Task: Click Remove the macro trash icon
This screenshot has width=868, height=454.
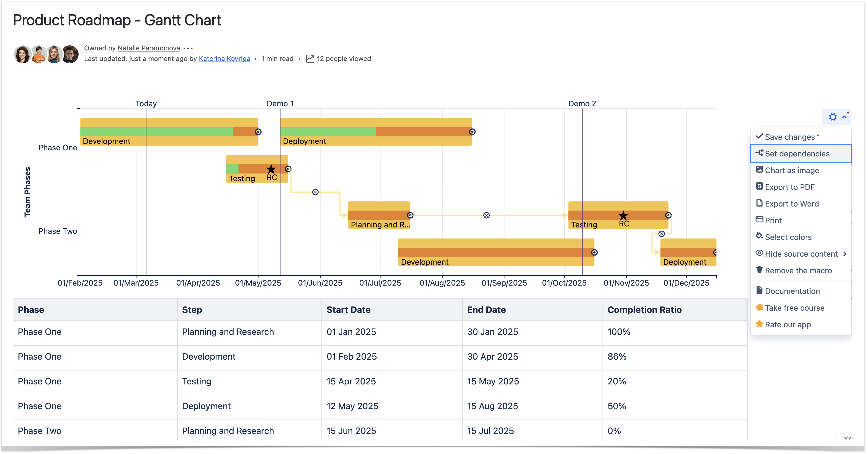Action: coord(759,270)
